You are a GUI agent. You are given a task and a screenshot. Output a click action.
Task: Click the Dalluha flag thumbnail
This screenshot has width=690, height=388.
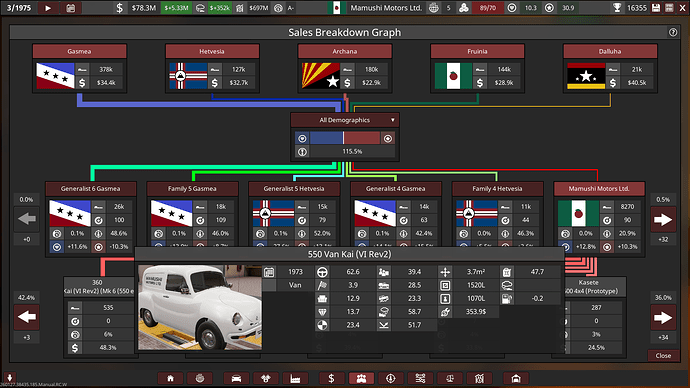click(586, 76)
